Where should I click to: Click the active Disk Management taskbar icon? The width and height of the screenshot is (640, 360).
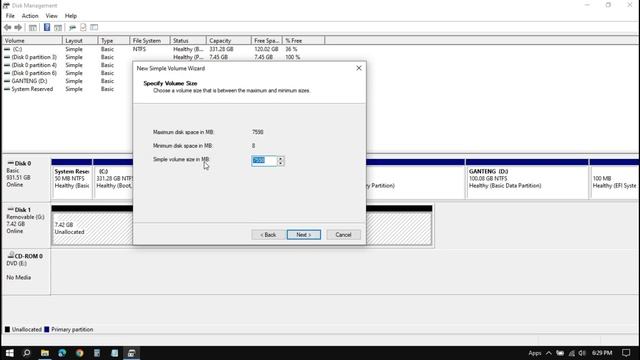pos(131,353)
